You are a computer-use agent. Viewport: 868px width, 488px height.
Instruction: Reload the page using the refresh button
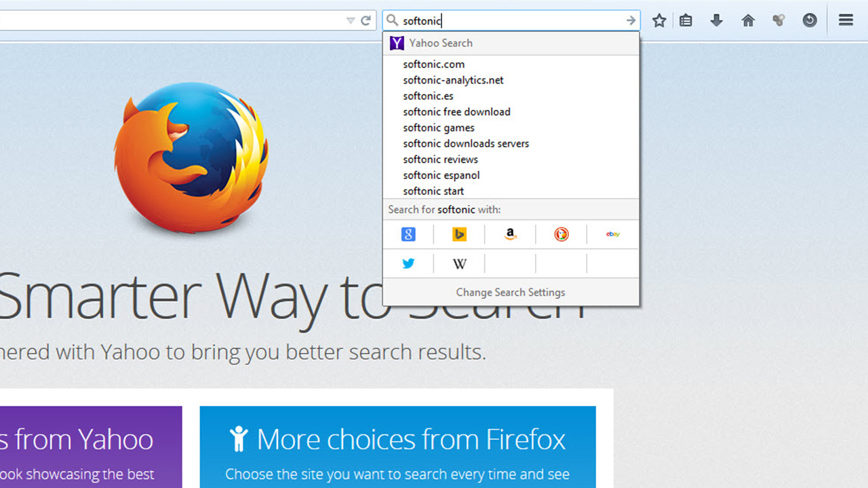(366, 20)
